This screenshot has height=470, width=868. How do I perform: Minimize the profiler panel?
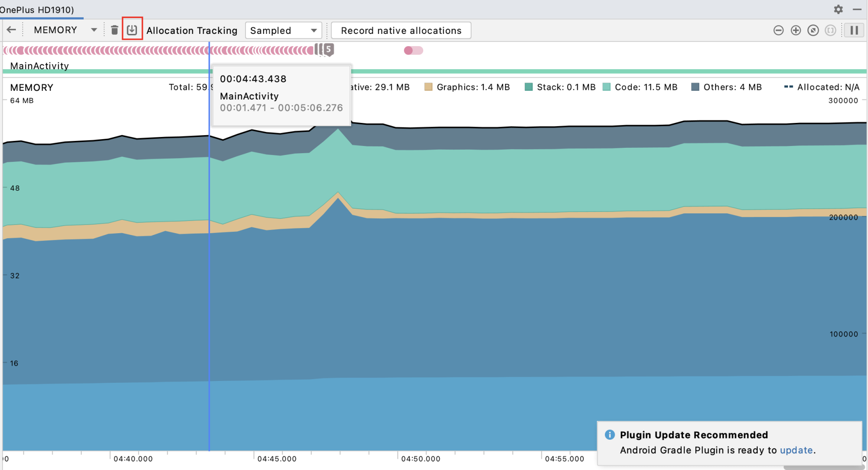pyautogui.click(x=857, y=9)
